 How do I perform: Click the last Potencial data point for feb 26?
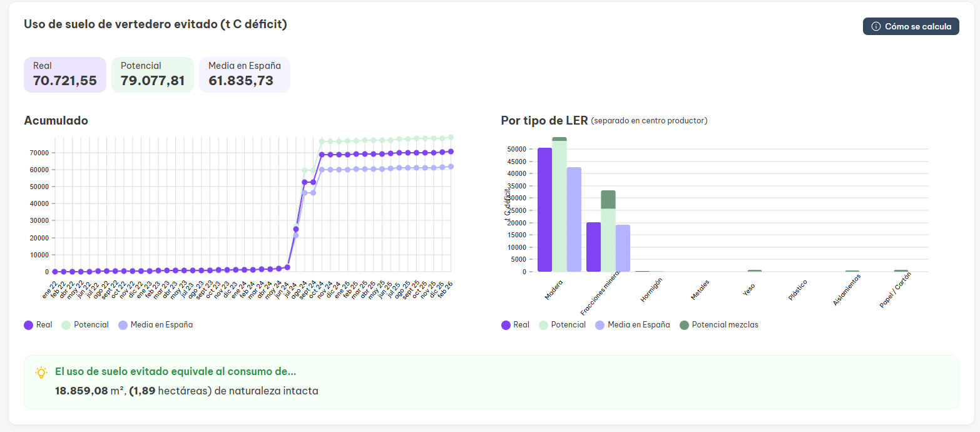[450, 137]
